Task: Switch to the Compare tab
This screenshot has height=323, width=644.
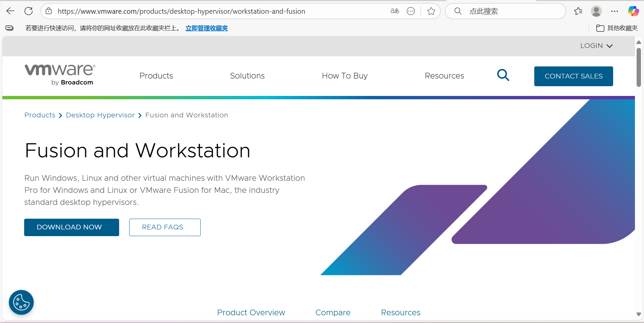Action: click(x=333, y=312)
